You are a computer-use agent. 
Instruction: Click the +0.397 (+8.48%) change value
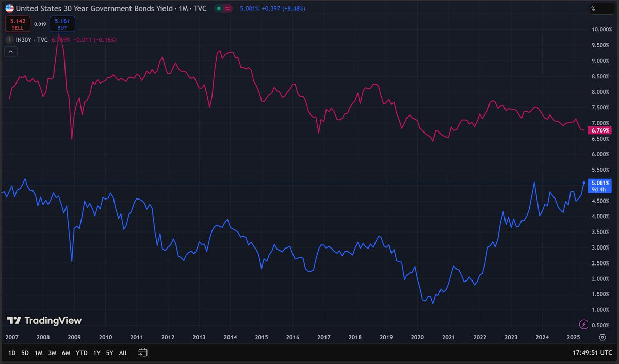(285, 9)
